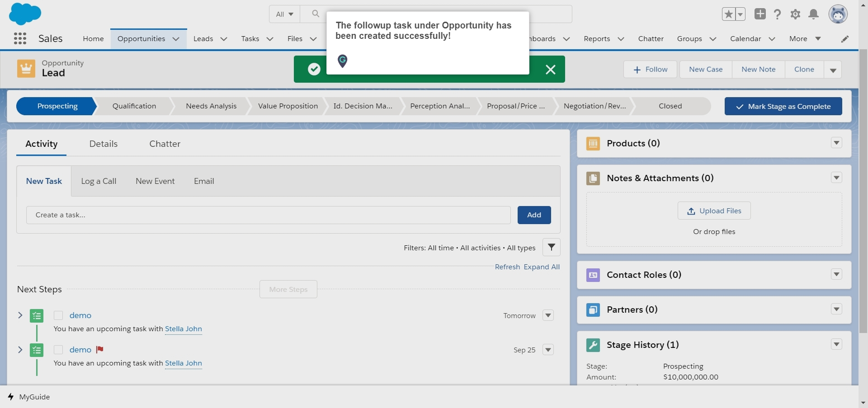This screenshot has width=868, height=408.
Task: Go to the Home tab
Action: [93, 39]
